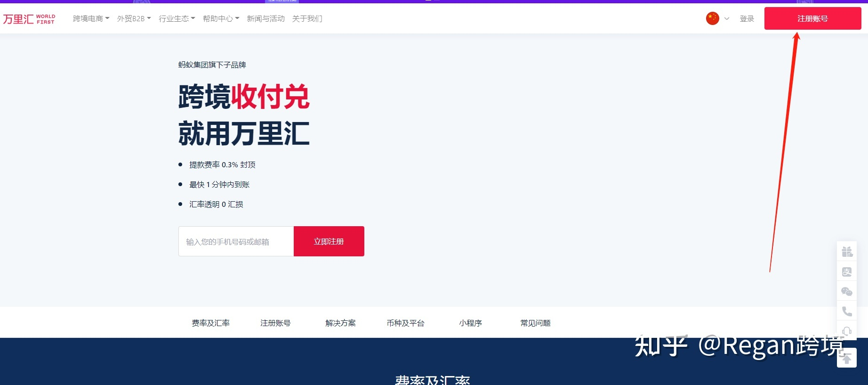Open the 帮助中心 dropdown menu

[221, 18]
